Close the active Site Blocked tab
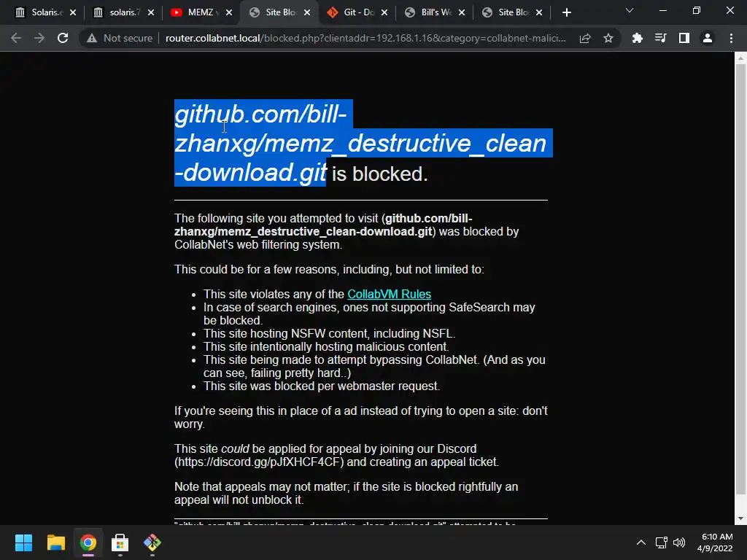Viewport: 747px width, 560px height. tap(307, 12)
